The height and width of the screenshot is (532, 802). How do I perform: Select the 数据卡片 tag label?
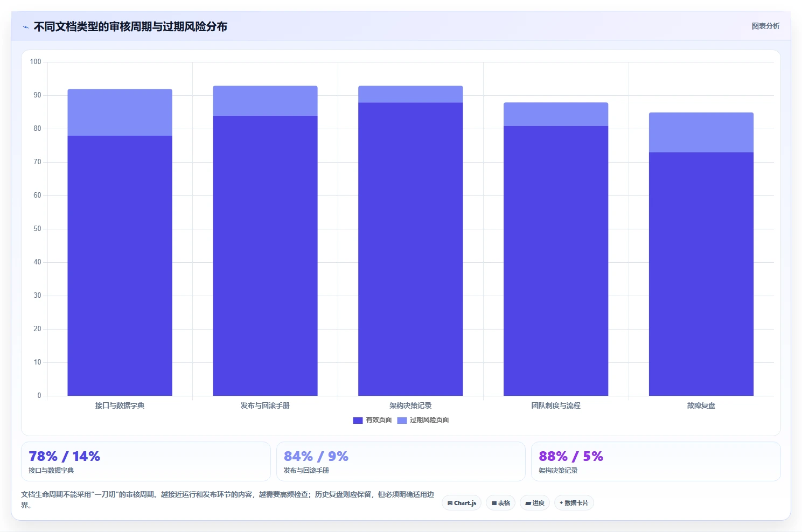tap(576, 503)
